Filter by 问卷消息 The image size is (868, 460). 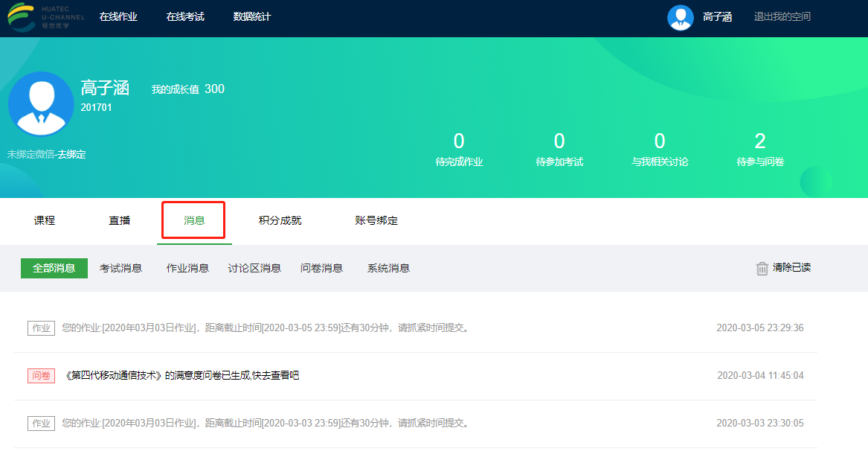click(x=321, y=268)
